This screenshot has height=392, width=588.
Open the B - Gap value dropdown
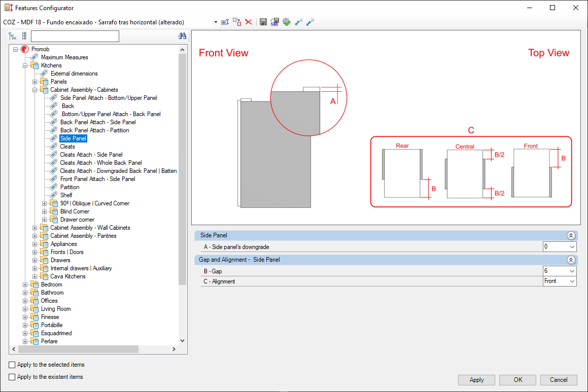tap(572, 271)
